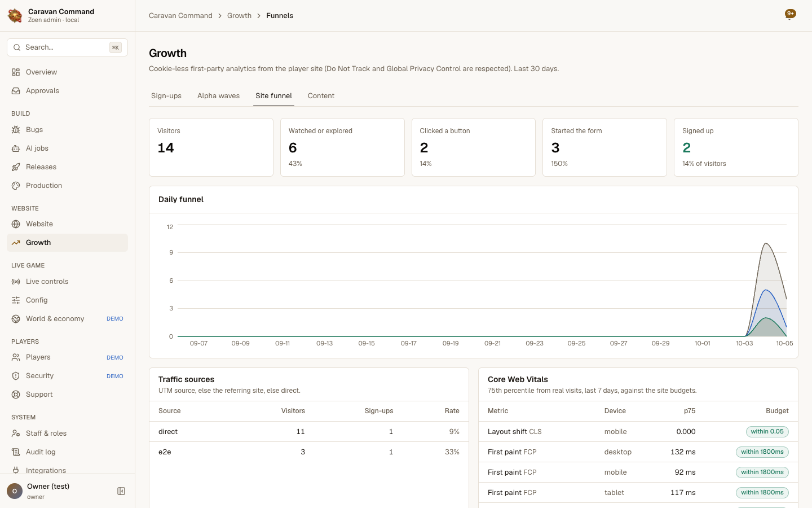Click the AI jobs robot icon
The image size is (812, 508).
16,148
